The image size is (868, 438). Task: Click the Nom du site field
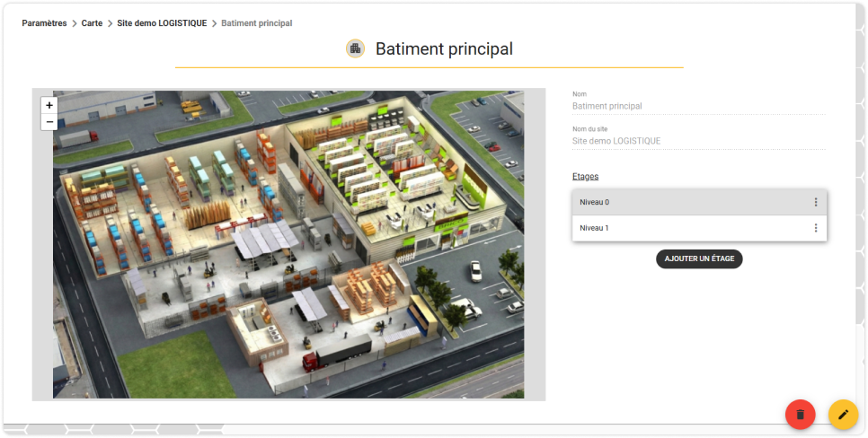pyautogui.click(x=698, y=141)
